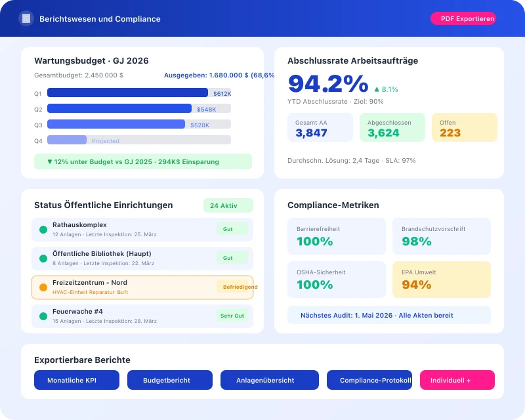
Task: Click the clipboard icon in the blue header
Action: pos(25,18)
